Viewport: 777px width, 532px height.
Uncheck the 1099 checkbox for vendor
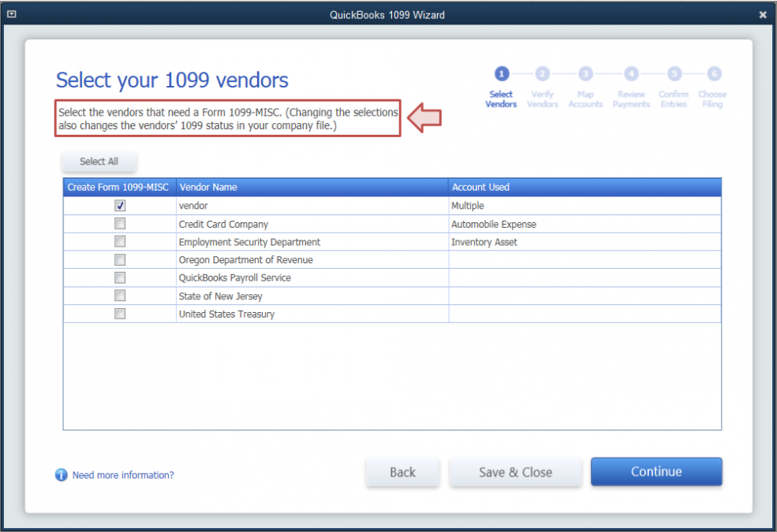(120, 205)
